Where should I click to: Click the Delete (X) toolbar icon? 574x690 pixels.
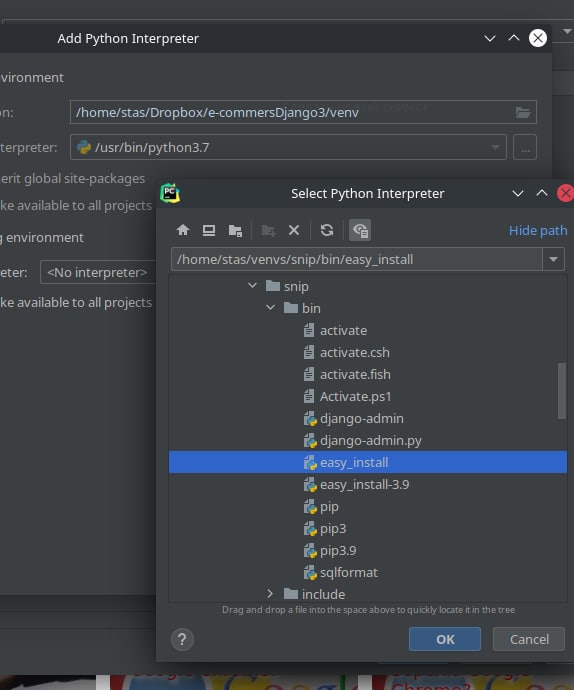pos(294,230)
